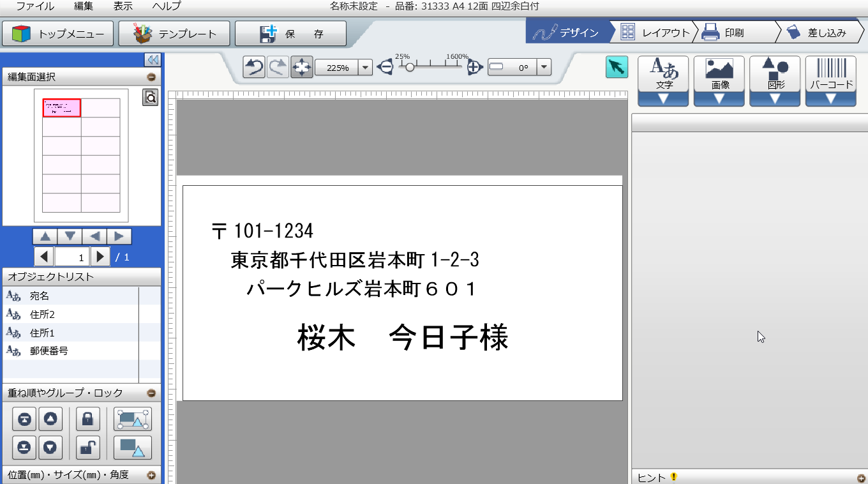Expand the 画像 options arrow
Viewport: 868px width, 484px height.
pos(719,99)
